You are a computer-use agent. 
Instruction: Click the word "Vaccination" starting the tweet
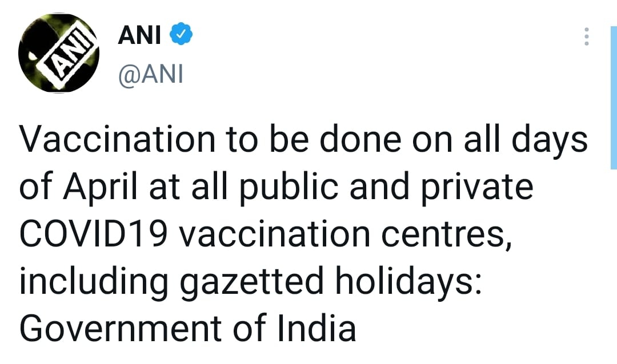pyautogui.click(x=118, y=139)
